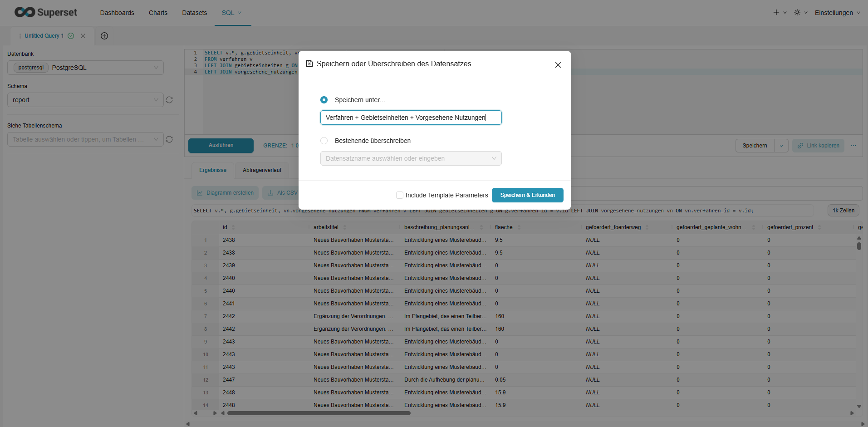The image size is (868, 427).
Task: Open the PostgreSQL database dropdown
Action: point(85,68)
